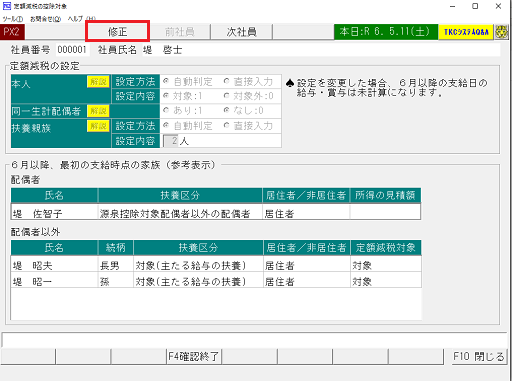Click 孫 relationship cell
Viewport: 512px width, 381px height.
[x=115, y=281]
